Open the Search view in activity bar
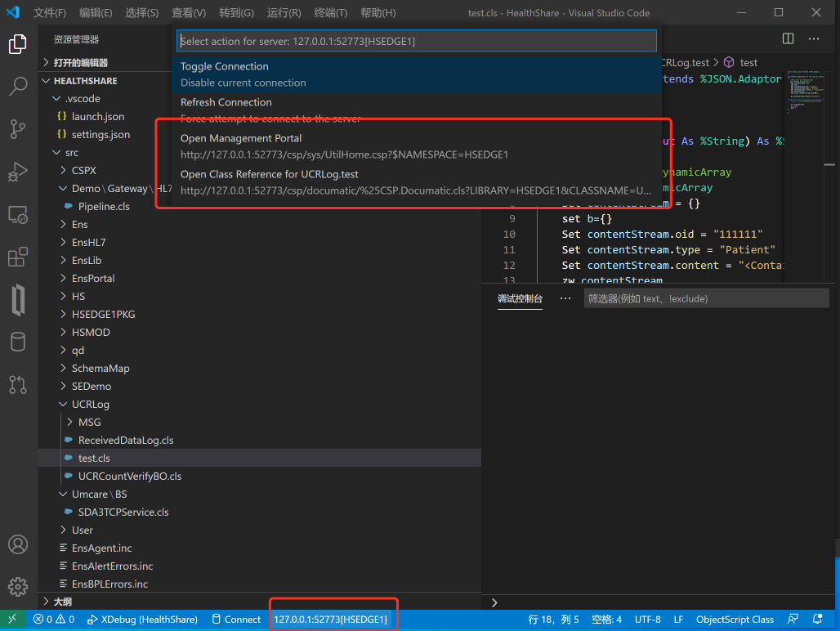The width and height of the screenshot is (840, 631). click(18, 87)
